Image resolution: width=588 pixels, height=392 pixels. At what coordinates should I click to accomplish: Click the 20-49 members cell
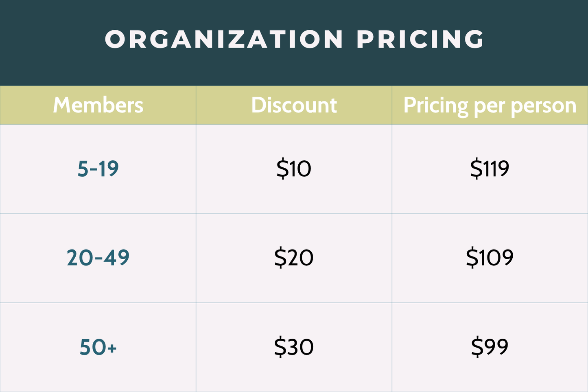click(x=98, y=258)
